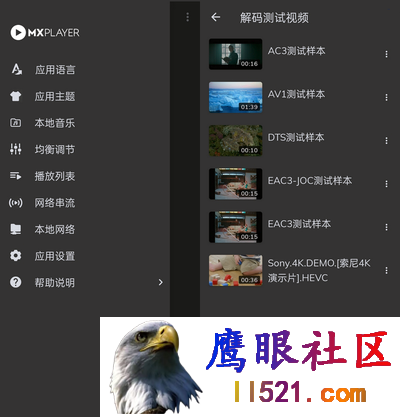Click the network stream icon
Viewport: 400px width, 417px height.
click(x=16, y=203)
